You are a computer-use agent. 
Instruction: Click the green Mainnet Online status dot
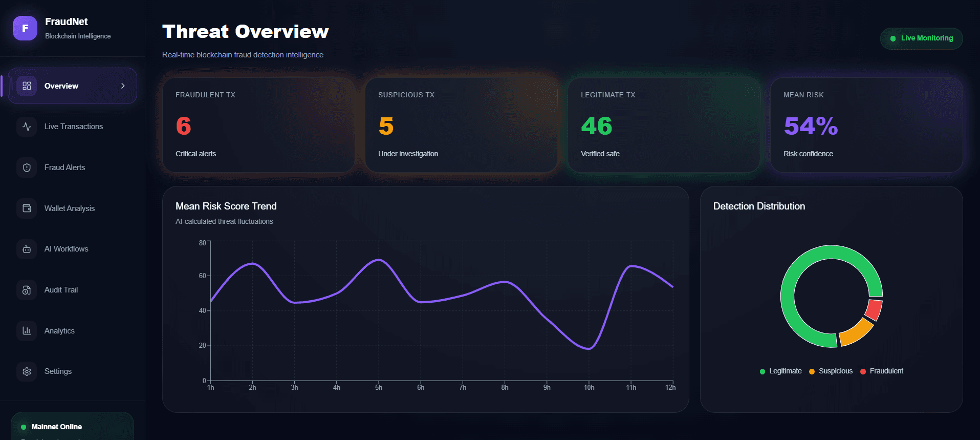(24, 427)
